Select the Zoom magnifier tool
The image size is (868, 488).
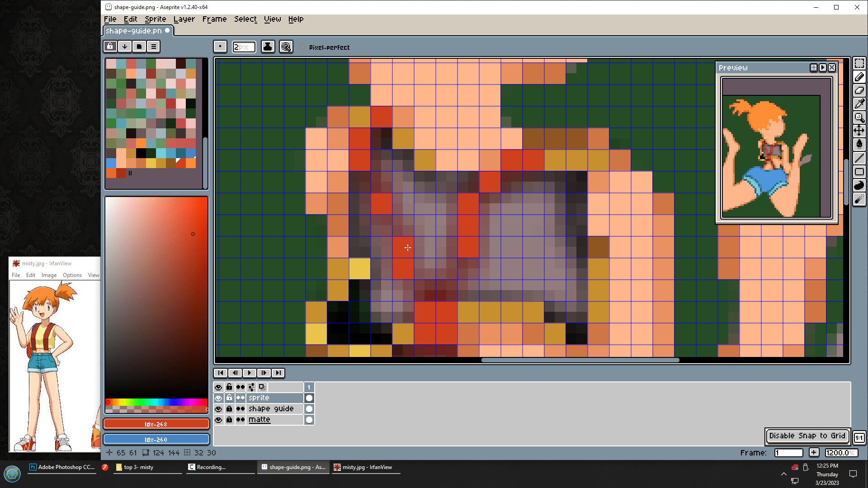(859, 117)
